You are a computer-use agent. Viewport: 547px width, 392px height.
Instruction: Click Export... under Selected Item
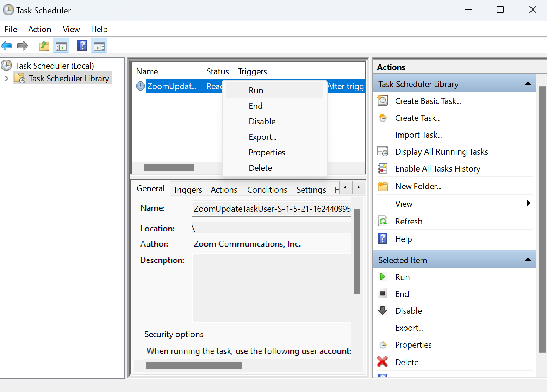coord(409,328)
